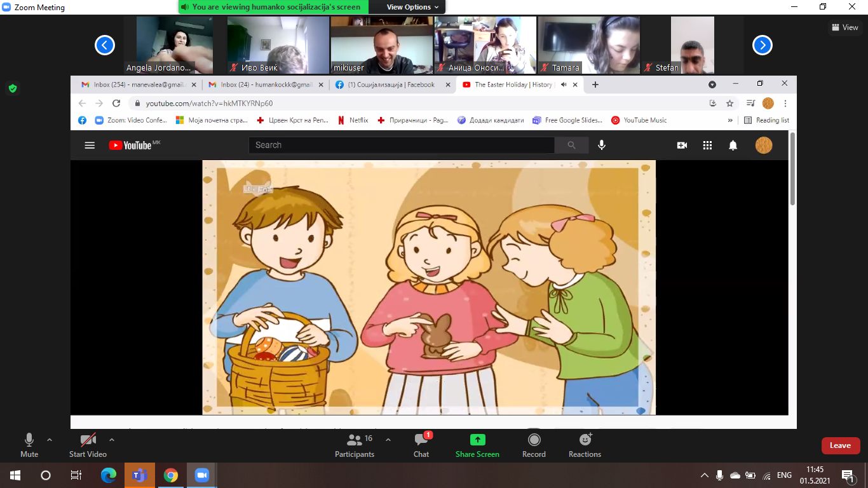Click the green Share Screen icon

[477, 440]
